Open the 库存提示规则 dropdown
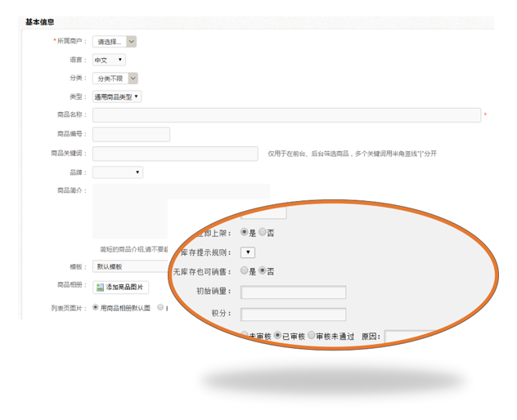Image resolution: width=517 pixels, height=420 pixels. coord(248,252)
